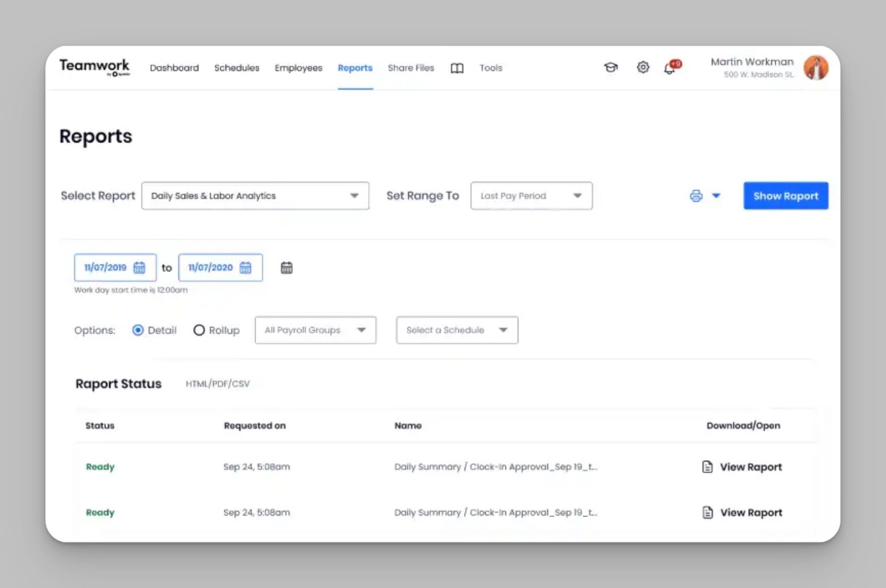886x588 pixels.
Task: Open calendar in end date 11/07/2020 field
Action: [246, 267]
